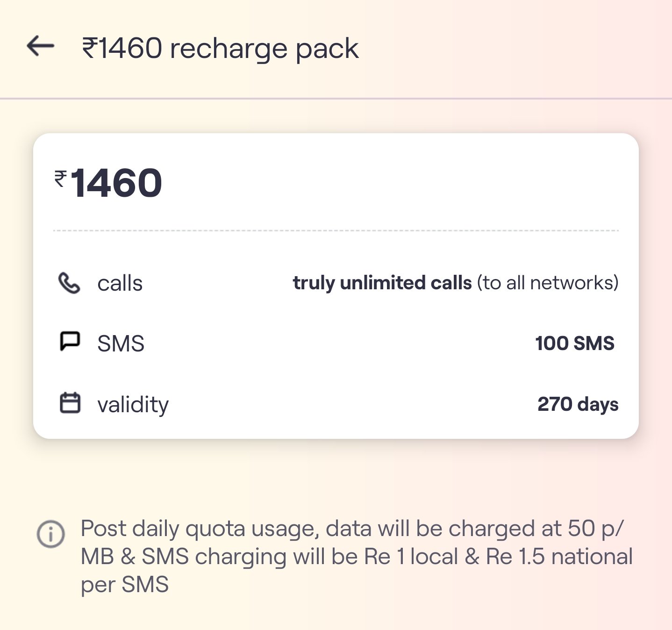Click the rupee symbol beside 1460
Screen dimensions: 672x630
61,179
